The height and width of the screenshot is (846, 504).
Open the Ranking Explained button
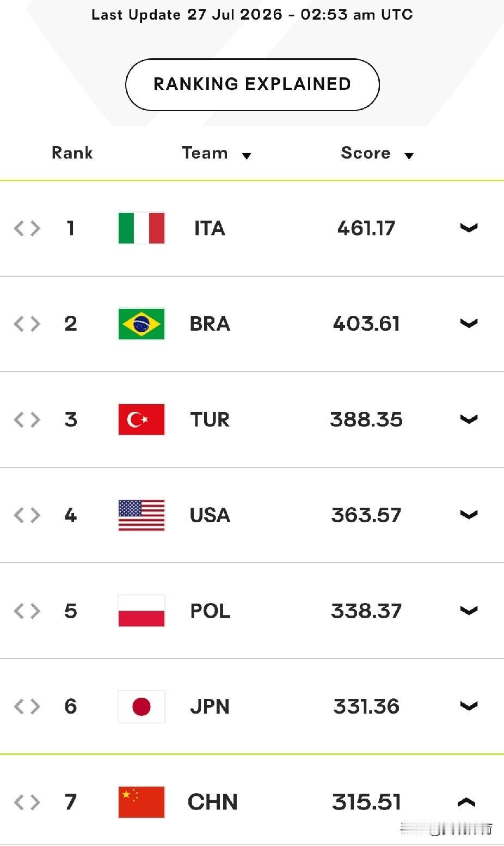point(253,84)
